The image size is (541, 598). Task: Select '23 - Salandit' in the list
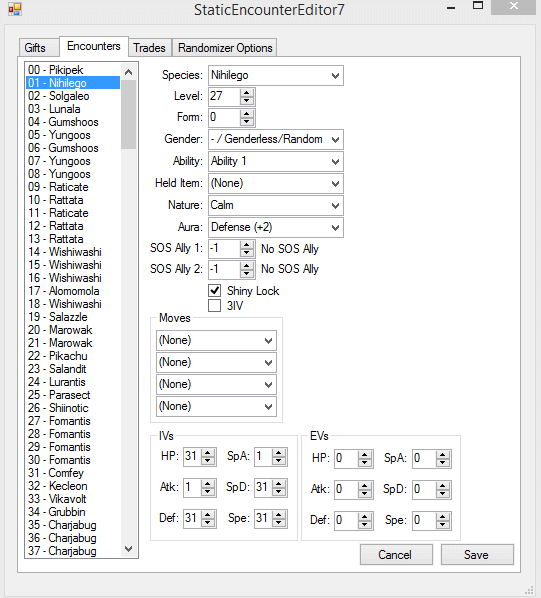point(57,369)
